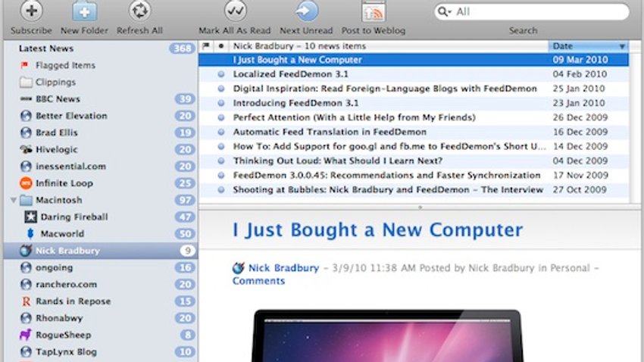Screen dimensions: 644x362
Task: Click the Hivelogic feed icon
Action: tap(26, 149)
